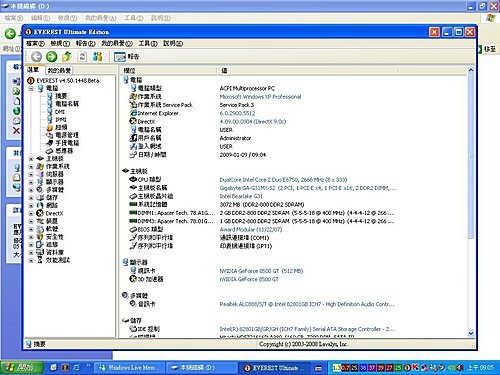Image resolution: width=500 pixels, height=375 pixels.
Task: Click the 值 (Value) column header
Action: (308, 70)
